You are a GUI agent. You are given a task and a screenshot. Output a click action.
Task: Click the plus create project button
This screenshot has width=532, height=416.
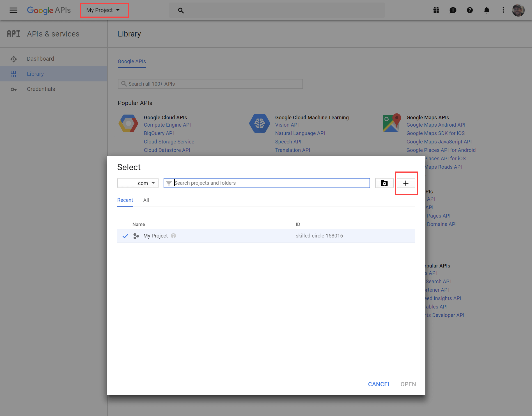(406, 183)
